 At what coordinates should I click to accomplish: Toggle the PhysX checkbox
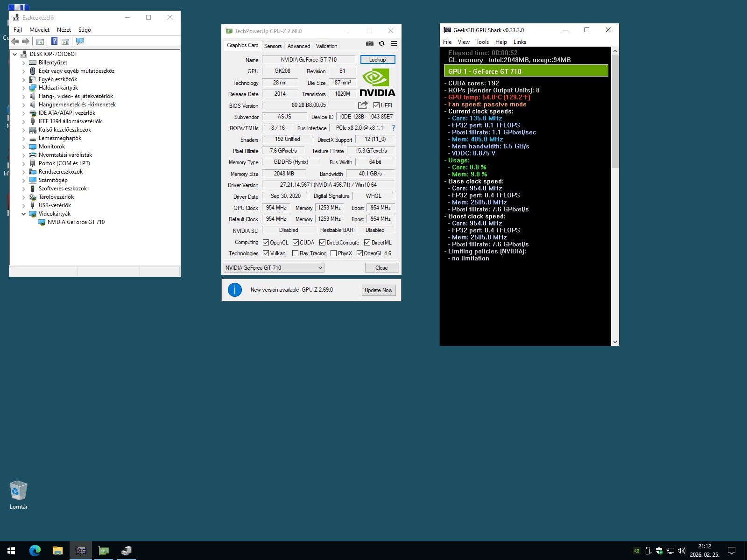pyautogui.click(x=333, y=253)
